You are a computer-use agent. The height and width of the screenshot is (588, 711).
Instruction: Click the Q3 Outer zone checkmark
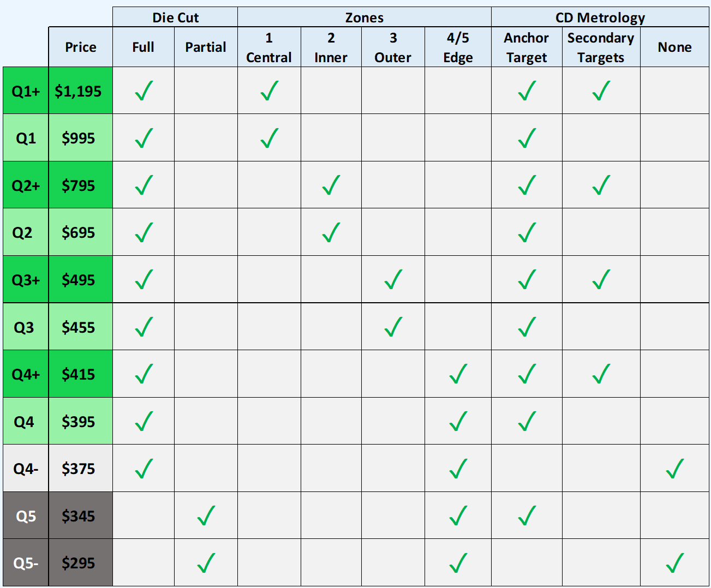click(393, 327)
